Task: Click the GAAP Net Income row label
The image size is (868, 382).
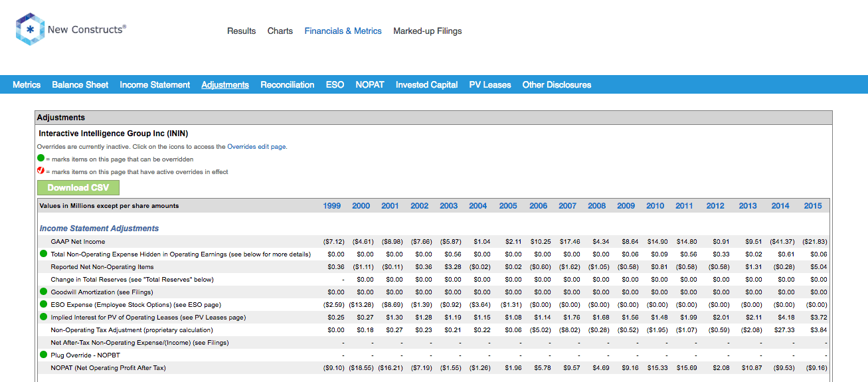Action: 78,241
